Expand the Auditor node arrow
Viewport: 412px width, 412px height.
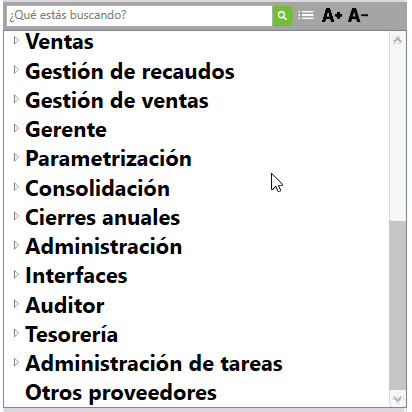coord(16,304)
